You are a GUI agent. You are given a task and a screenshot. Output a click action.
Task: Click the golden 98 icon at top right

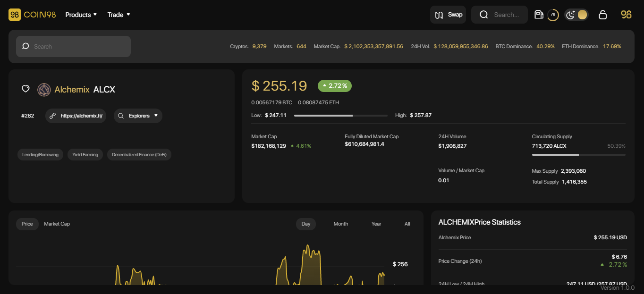[626, 15]
